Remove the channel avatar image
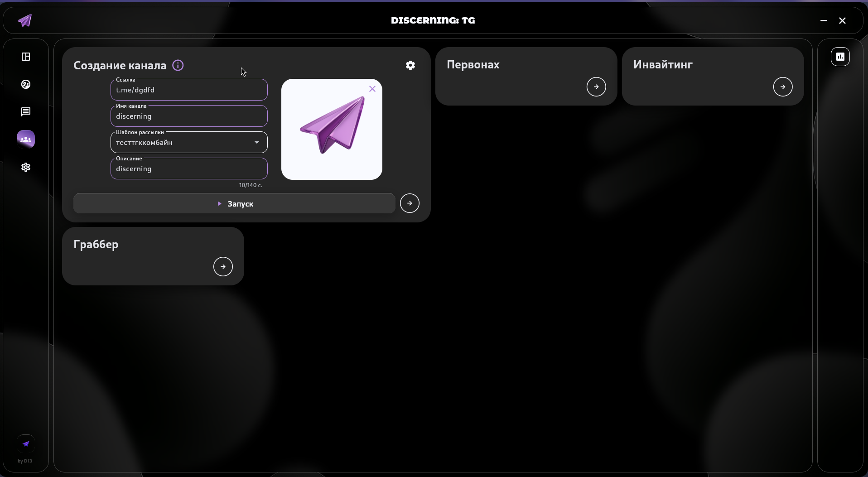This screenshot has width=868, height=477. tap(372, 89)
